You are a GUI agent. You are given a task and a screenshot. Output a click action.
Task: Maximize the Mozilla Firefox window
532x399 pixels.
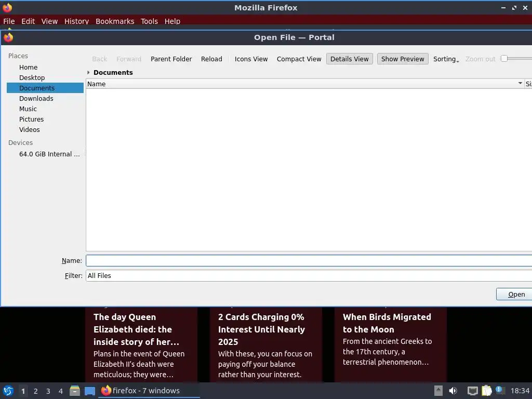coord(514,7)
